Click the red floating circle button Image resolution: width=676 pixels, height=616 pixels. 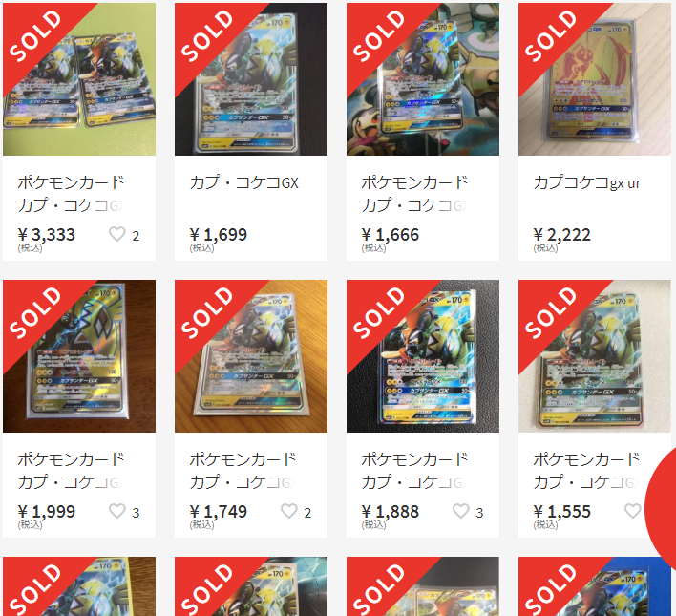click(x=661, y=509)
